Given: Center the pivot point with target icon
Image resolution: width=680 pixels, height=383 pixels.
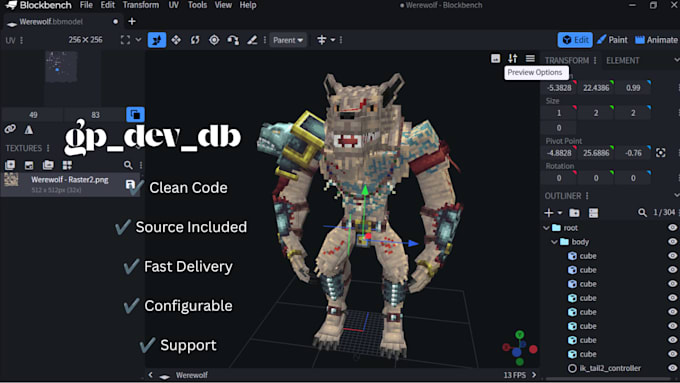Looking at the screenshot, I should [660, 153].
